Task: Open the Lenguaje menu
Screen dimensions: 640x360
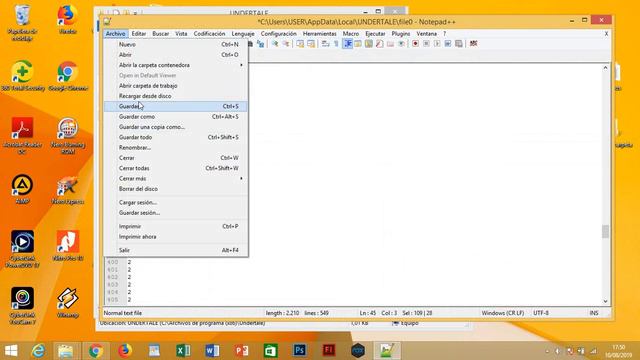Action: [x=243, y=33]
